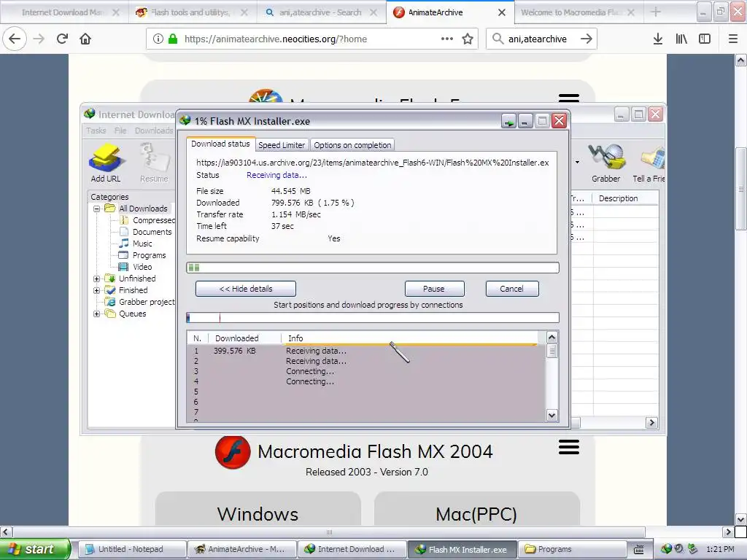The image size is (747, 560).
Task: Click the Windows download section on the page
Action: pos(258,508)
